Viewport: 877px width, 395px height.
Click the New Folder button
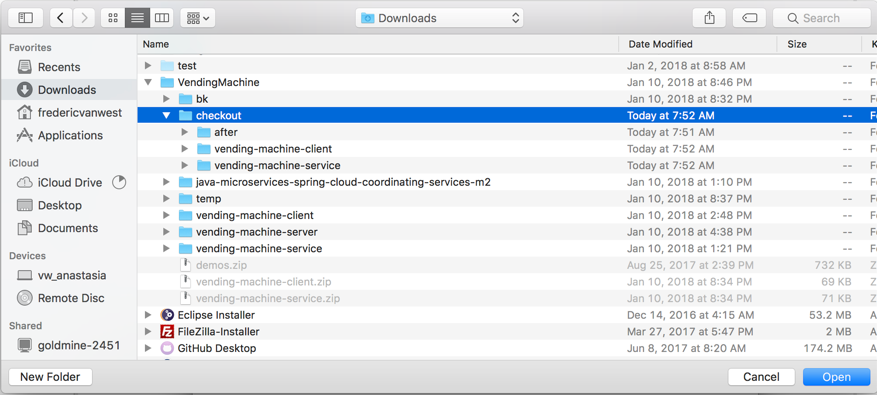[x=50, y=377]
